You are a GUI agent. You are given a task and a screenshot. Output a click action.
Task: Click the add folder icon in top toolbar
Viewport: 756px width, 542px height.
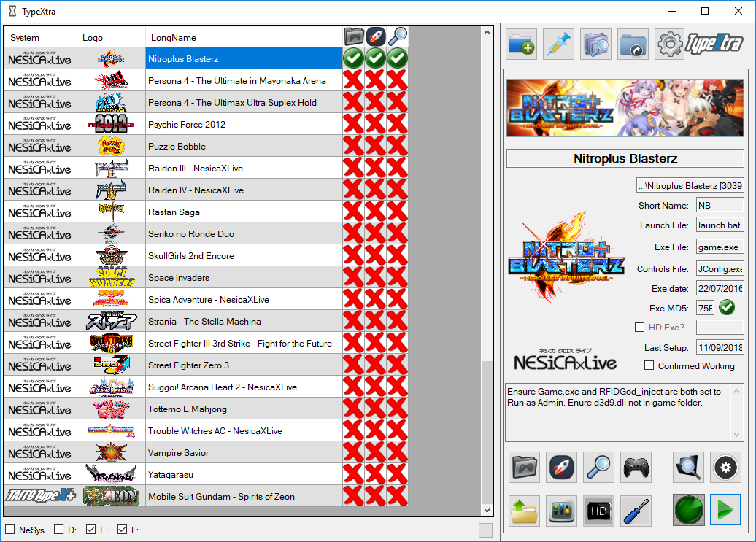click(522, 44)
